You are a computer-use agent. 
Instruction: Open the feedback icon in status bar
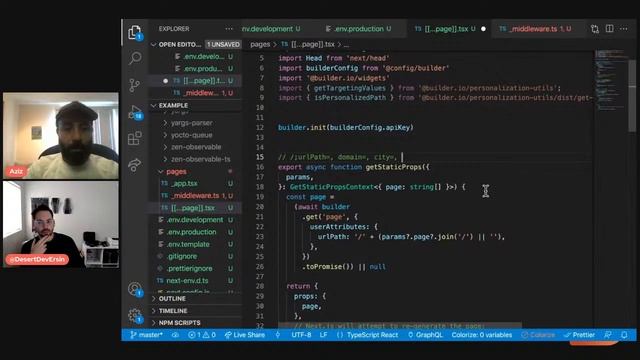pyautogui.click(x=608, y=335)
